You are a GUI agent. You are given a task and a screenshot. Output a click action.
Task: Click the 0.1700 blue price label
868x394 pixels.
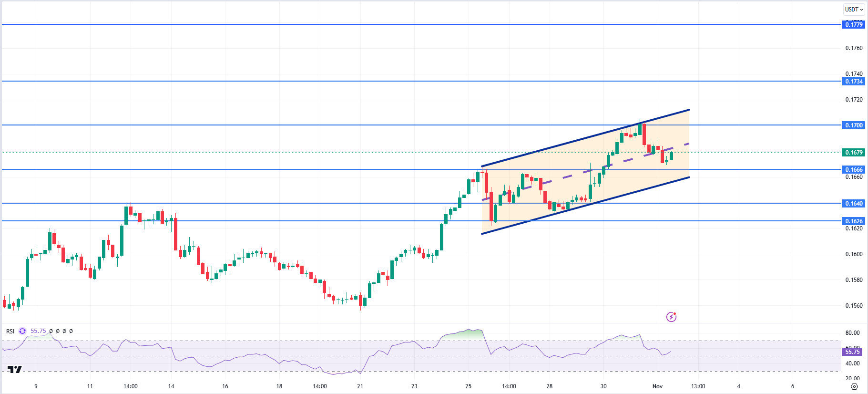pyautogui.click(x=853, y=125)
